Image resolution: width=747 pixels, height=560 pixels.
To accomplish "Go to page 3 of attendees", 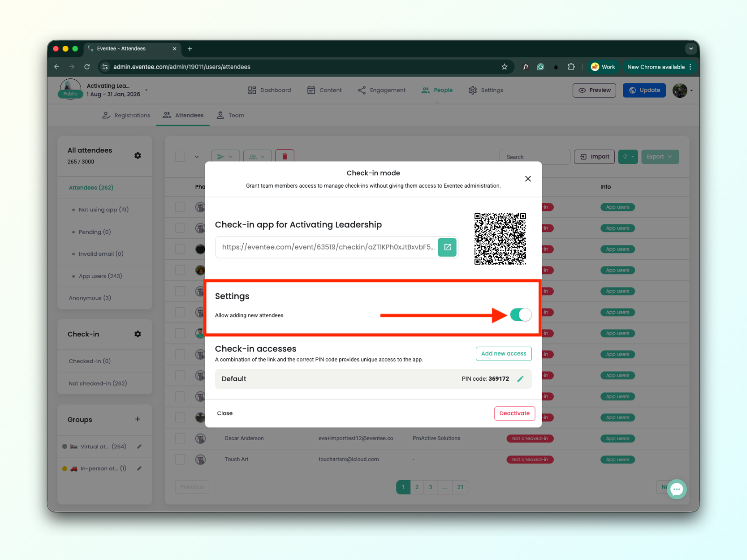I will coord(430,487).
